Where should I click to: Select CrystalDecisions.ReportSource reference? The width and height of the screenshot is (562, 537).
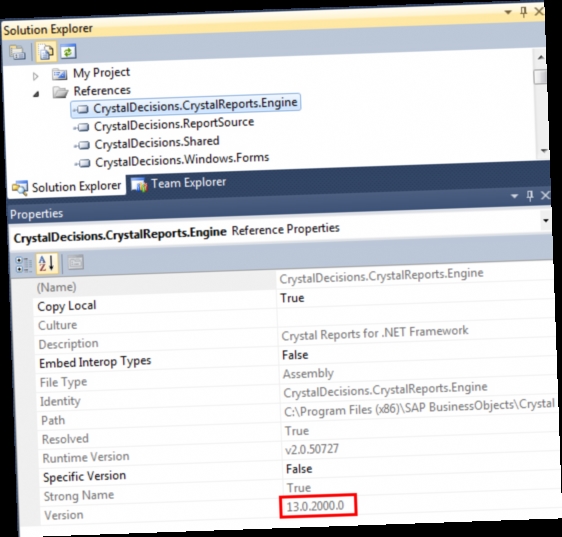coord(174,124)
